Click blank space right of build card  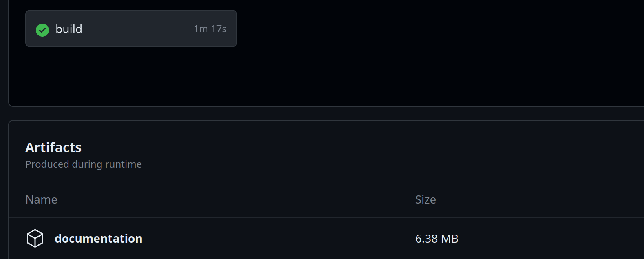[x=408, y=29]
